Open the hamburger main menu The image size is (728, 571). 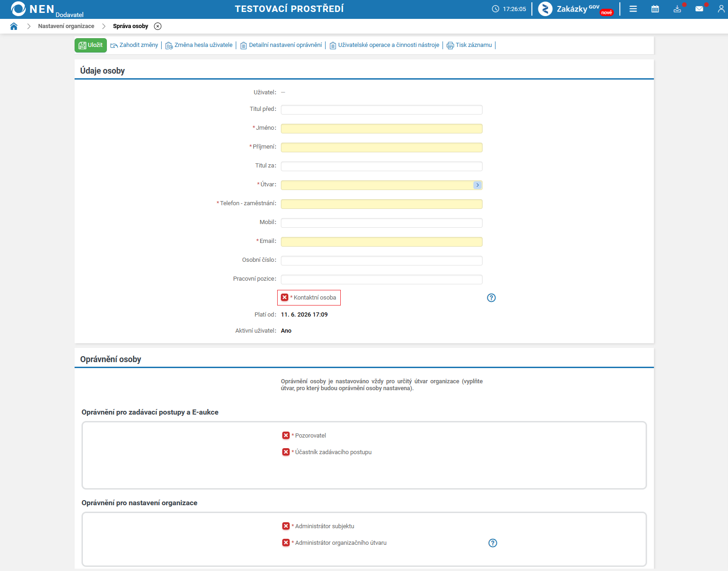[633, 9]
